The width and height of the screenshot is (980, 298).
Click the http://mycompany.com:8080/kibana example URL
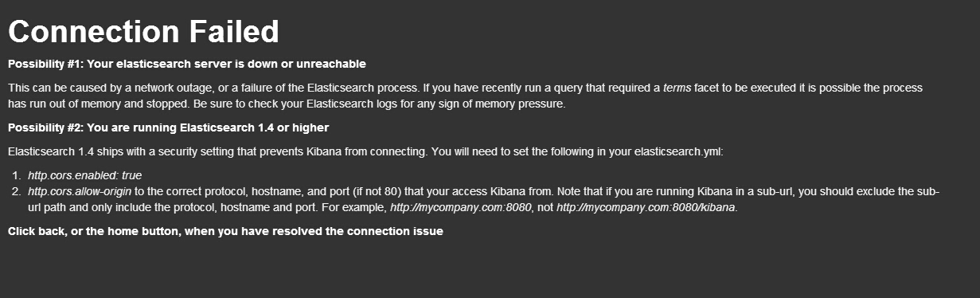coord(646,208)
